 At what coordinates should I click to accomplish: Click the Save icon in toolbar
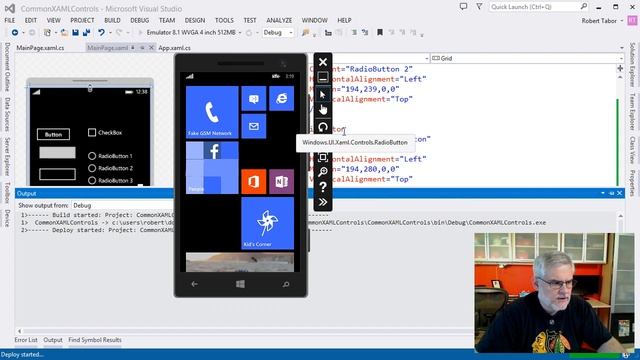pos(76,32)
